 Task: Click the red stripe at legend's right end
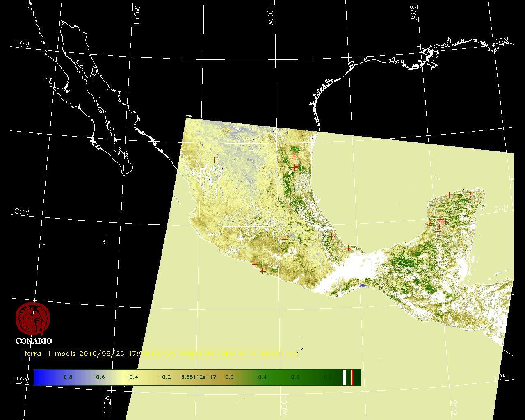pyautogui.click(x=352, y=377)
